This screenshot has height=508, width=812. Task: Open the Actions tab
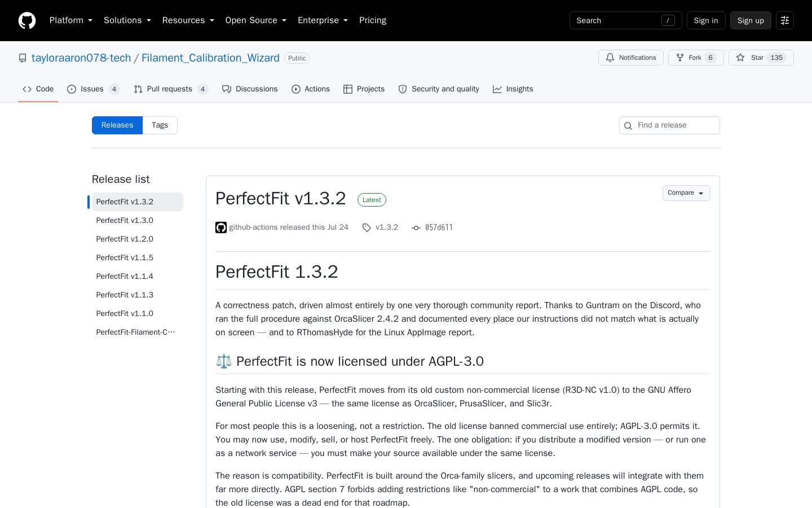pos(311,89)
